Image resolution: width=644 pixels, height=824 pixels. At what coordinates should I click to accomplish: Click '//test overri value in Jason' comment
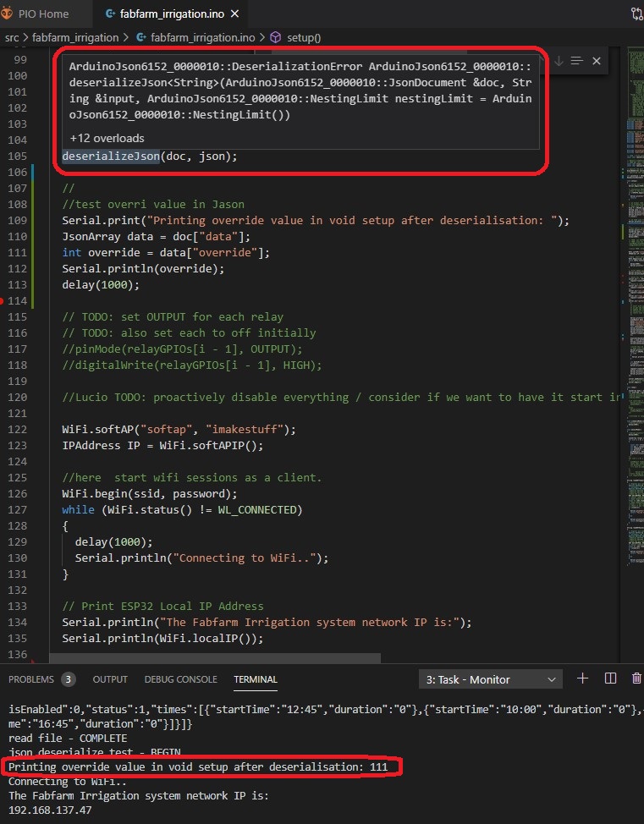pos(153,205)
